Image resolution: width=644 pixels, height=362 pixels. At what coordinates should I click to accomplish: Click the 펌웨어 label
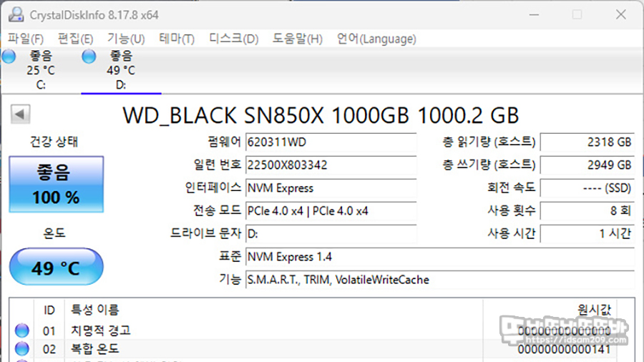coord(224,142)
